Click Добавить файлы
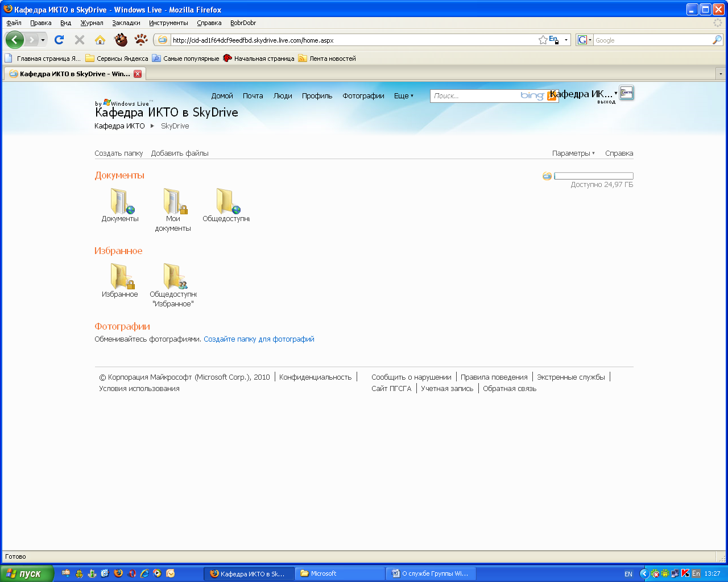The image size is (728, 582). pyautogui.click(x=180, y=153)
